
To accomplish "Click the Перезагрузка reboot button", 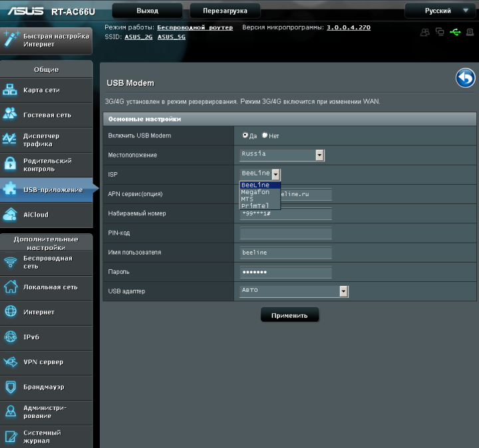I will 225,11.
